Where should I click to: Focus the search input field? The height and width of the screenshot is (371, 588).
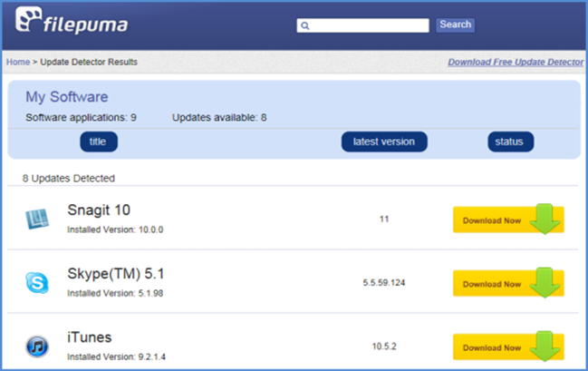pos(362,25)
